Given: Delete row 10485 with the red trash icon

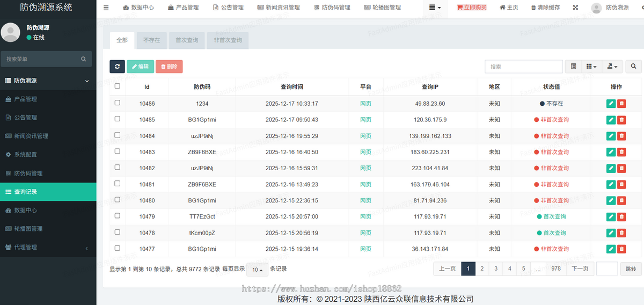Looking at the screenshot, I should [621, 120].
